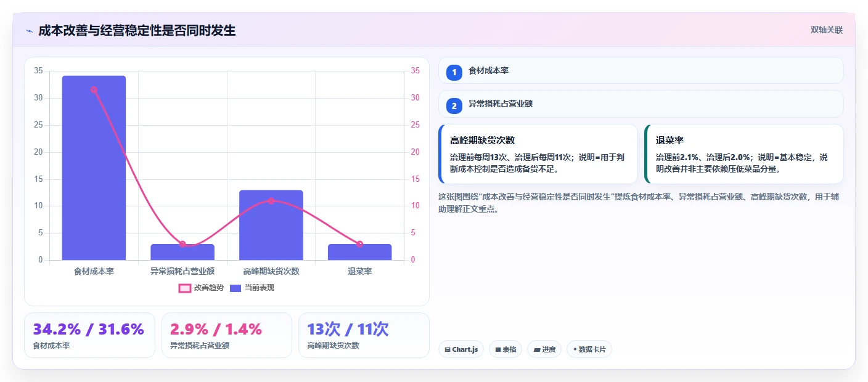The height and width of the screenshot is (382, 868).
Task: Click x-axis label 高峰期缺货次数
Action: coord(271,271)
